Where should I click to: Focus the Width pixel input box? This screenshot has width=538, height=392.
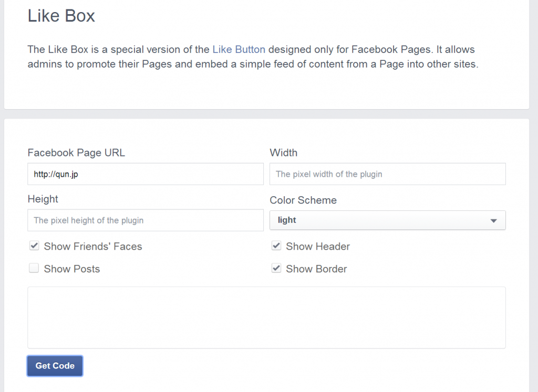[387, 174]
